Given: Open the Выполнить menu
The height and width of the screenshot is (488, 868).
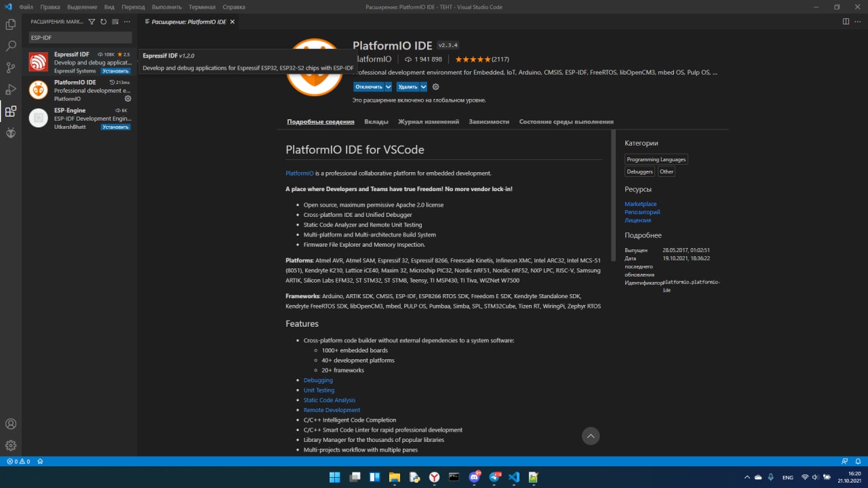Looking at the screenshot, I should (167, 7).
